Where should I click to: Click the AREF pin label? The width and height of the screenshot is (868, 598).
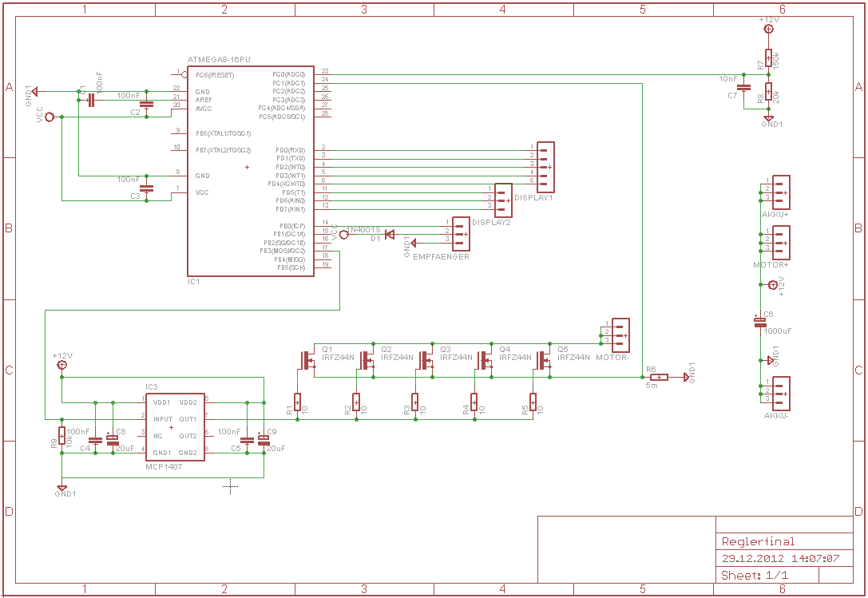coord(204,101)
